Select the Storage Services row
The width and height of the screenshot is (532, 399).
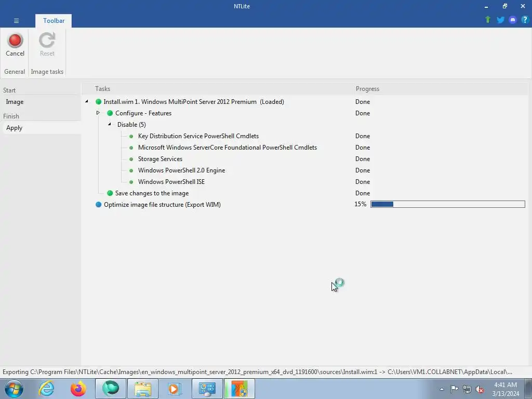[305, 159]
